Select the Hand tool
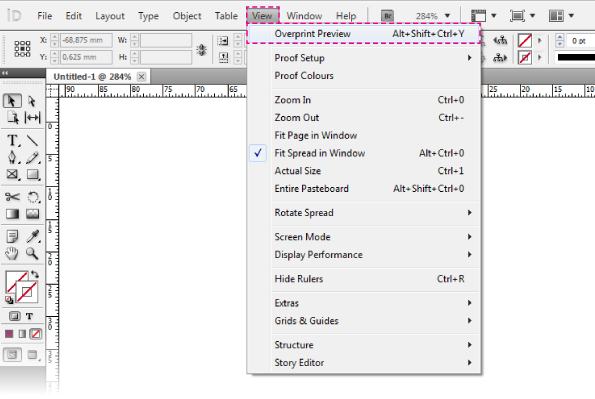 coord(12,253)
